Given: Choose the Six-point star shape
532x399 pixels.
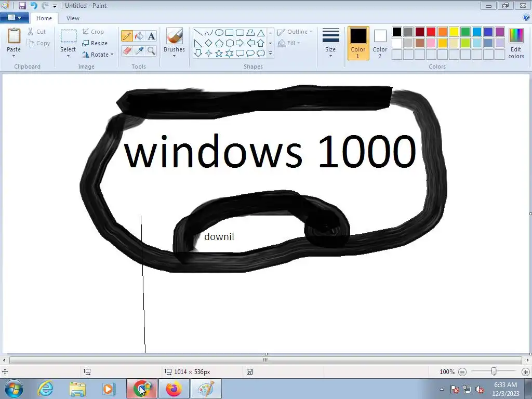Looking at the screenshot, I should [x=229, y=54].
